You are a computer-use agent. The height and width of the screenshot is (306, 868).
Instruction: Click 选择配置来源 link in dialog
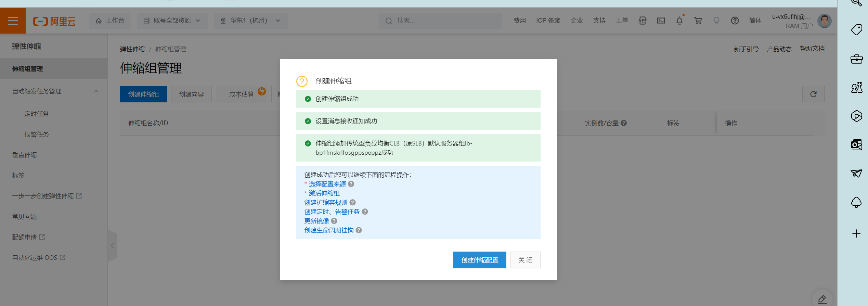pyautogui.click(x=327, y=184)
